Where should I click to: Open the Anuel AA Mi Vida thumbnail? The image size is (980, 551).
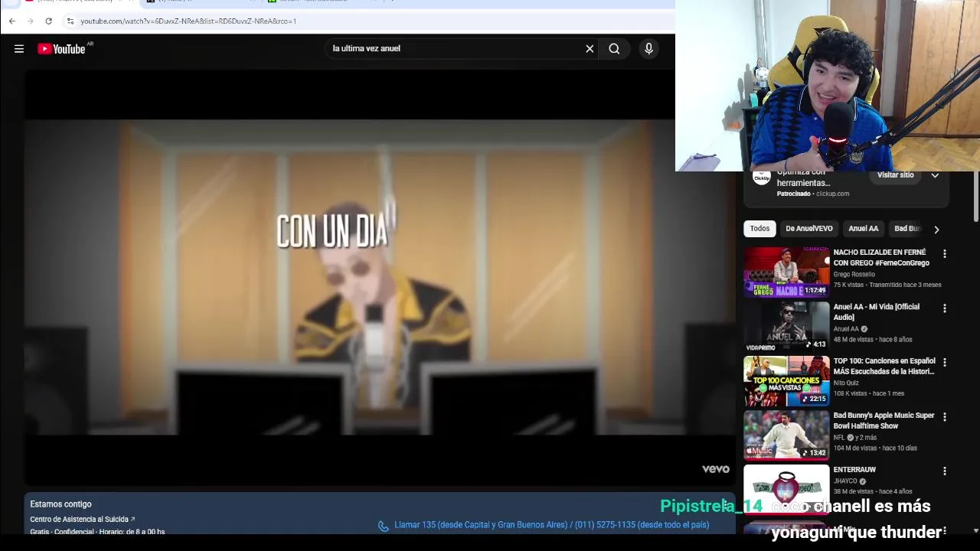point(786,326)
